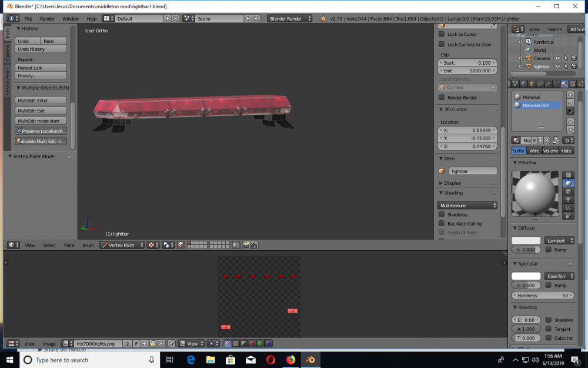This screenshot has height=368, width=588.
Task: Click the Blender icon in Windows taskbar
Action: [310, 360]
